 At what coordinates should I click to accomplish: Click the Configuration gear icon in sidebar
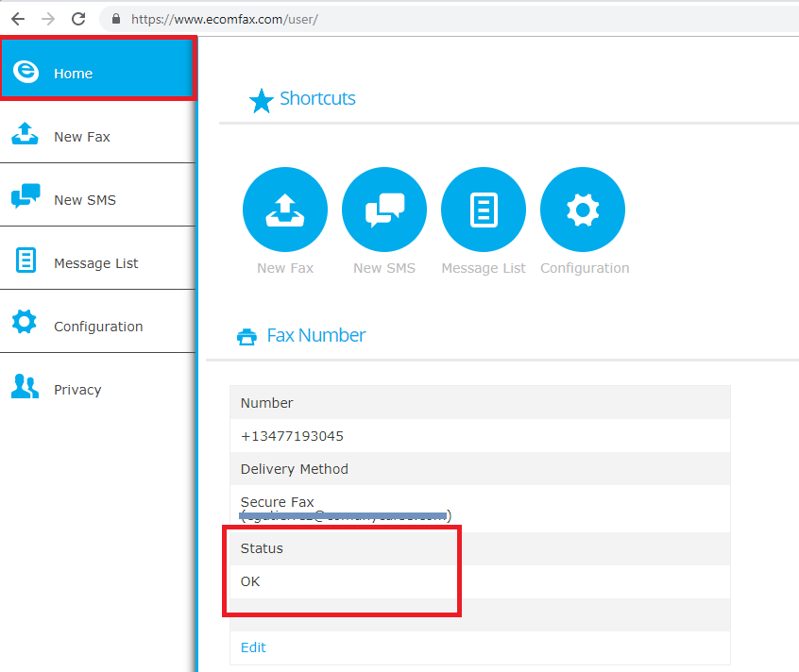(x=25, y=322)
